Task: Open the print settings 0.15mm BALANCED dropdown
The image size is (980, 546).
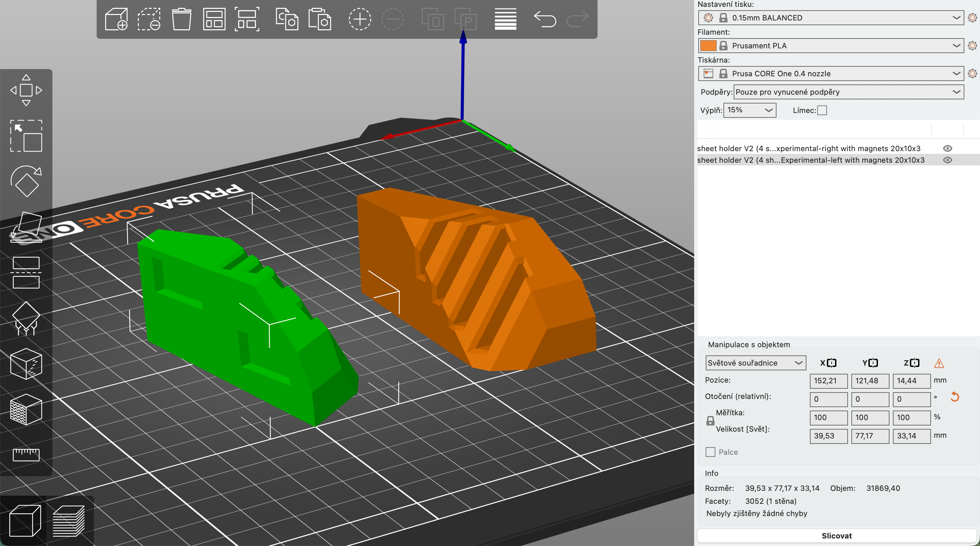Action: pyautogui.click(x=831, y=18)
